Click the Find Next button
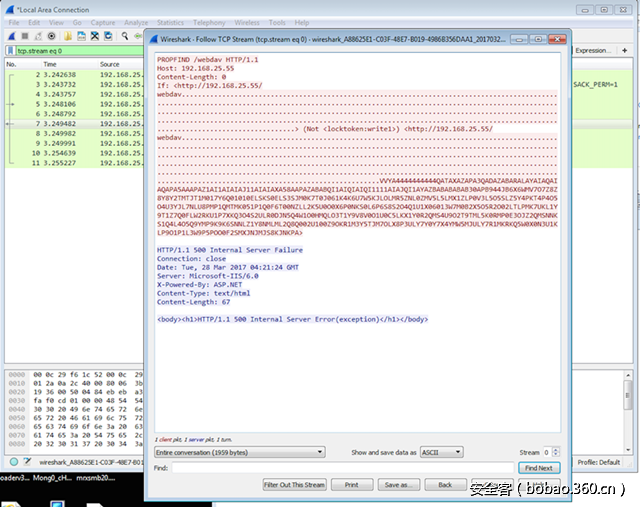Screen dimensions: 640x507 (538, 468)
